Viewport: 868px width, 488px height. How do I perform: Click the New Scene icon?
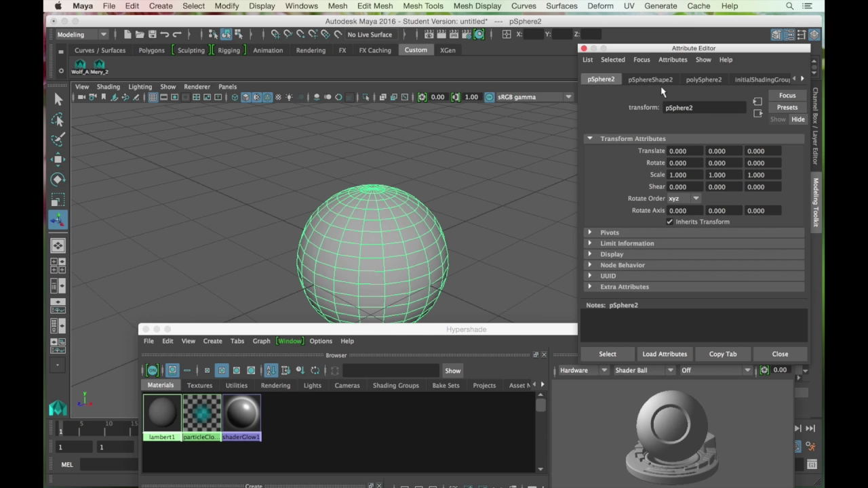click(x=127, y=35)
